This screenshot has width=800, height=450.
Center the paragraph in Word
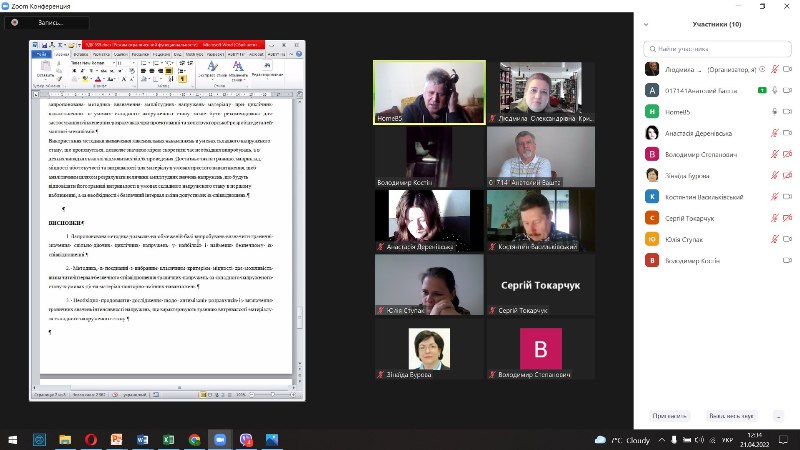click(152, 71)
